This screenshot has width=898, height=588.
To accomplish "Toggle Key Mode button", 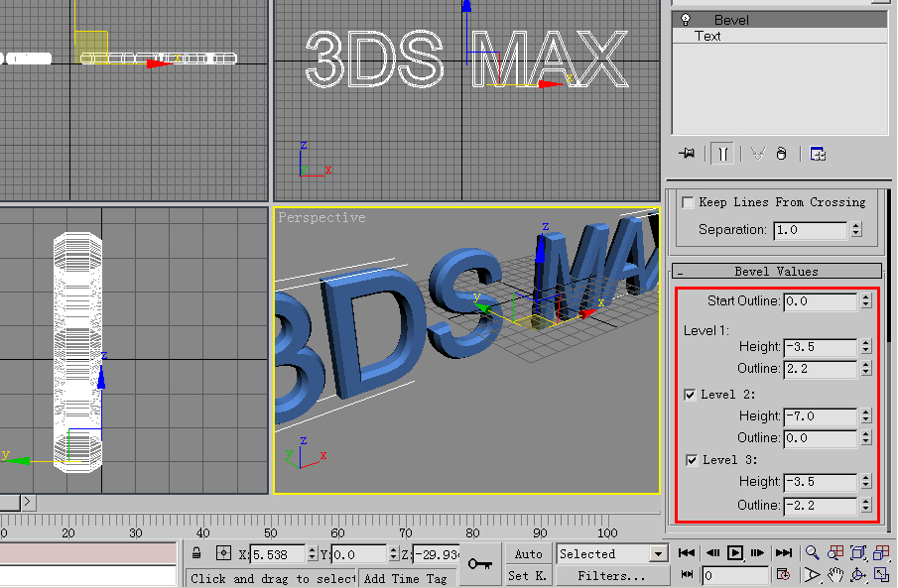I will [x=687, y=574].
